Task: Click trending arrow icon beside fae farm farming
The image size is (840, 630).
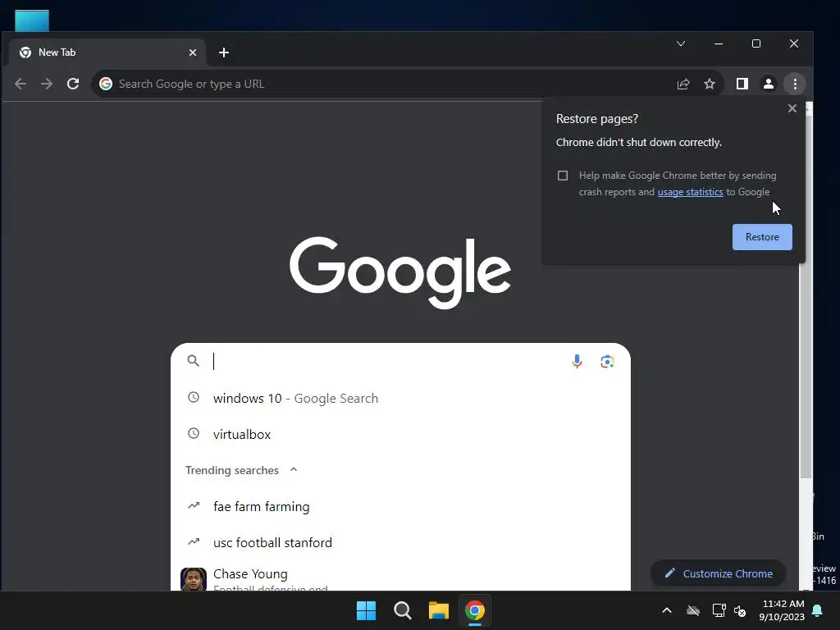Action: (194, 505)
